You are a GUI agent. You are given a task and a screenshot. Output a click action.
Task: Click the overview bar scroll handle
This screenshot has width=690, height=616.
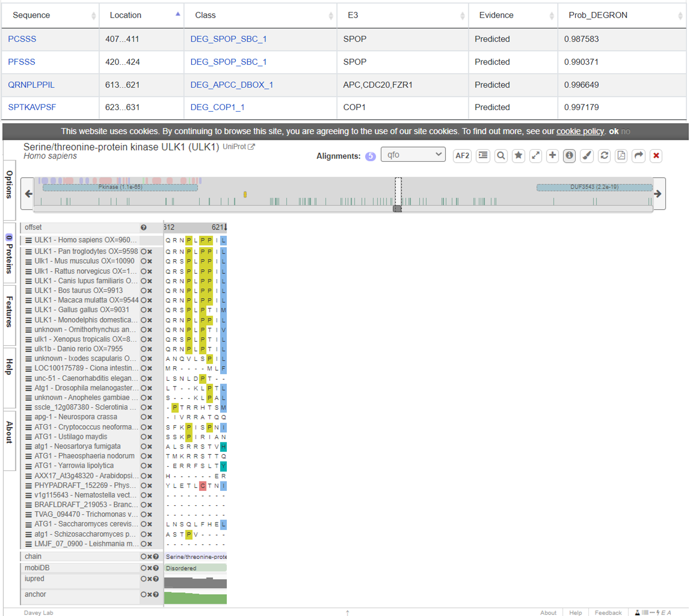coord(397,209)
